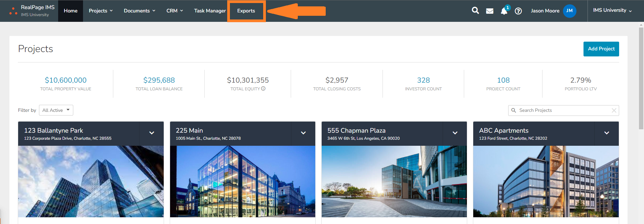Expand the 123 Ballantyne Park card chevron
Screen dimensions: 644x224
pos(152,133)
